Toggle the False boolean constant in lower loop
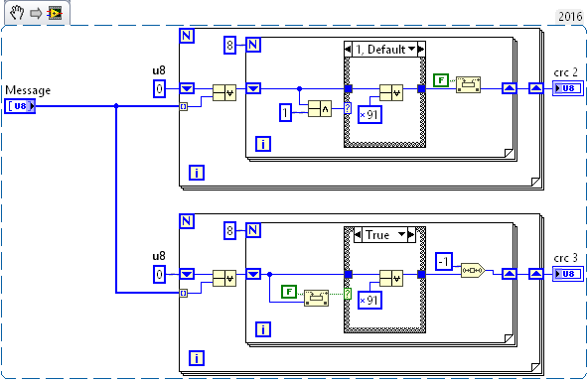The image size is (588, 380). 289,292
